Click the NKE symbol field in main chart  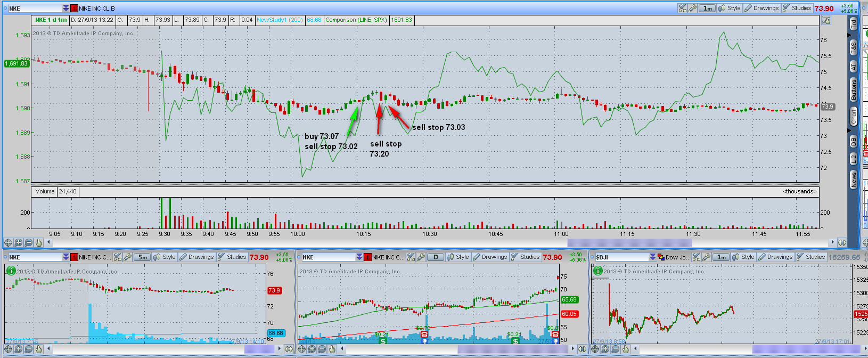click(35, 9)
